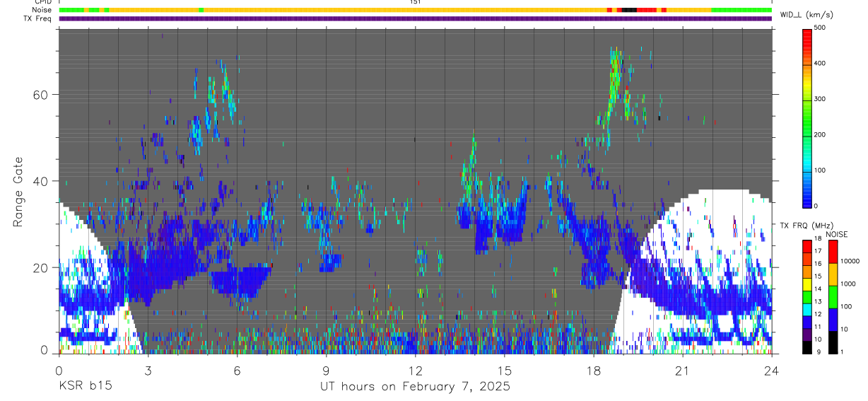Screen dimensions: 868x401
Task: Click 'UT hours on February 7, 2025' axis title
Action: [x=415, y=388]
